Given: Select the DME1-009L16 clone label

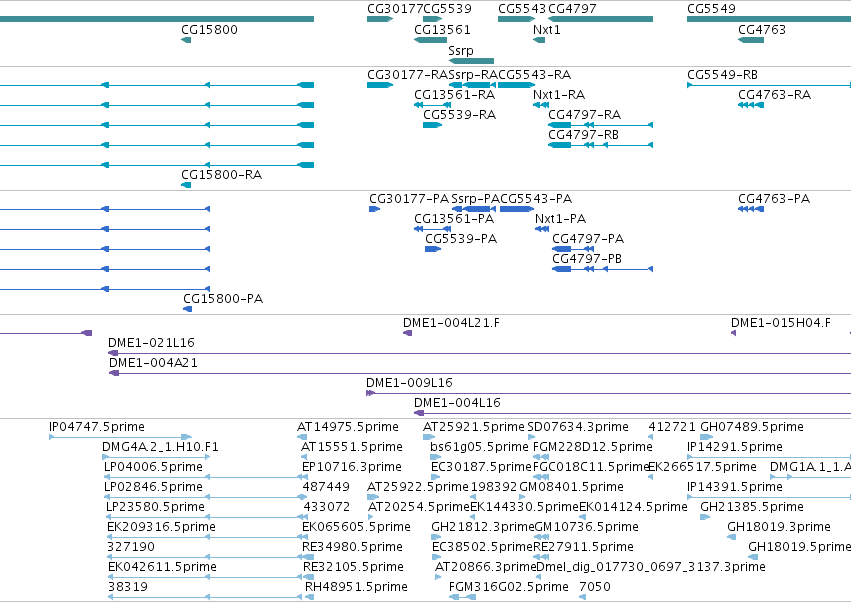Looking at the screenshot, I should click(x=409, y=383).
